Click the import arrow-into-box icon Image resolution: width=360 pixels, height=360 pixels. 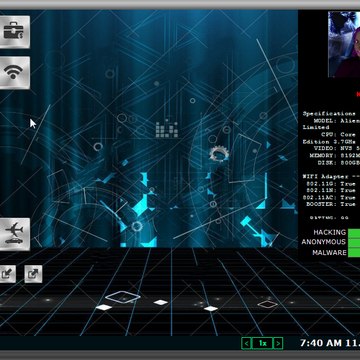(x=7, y=274)
